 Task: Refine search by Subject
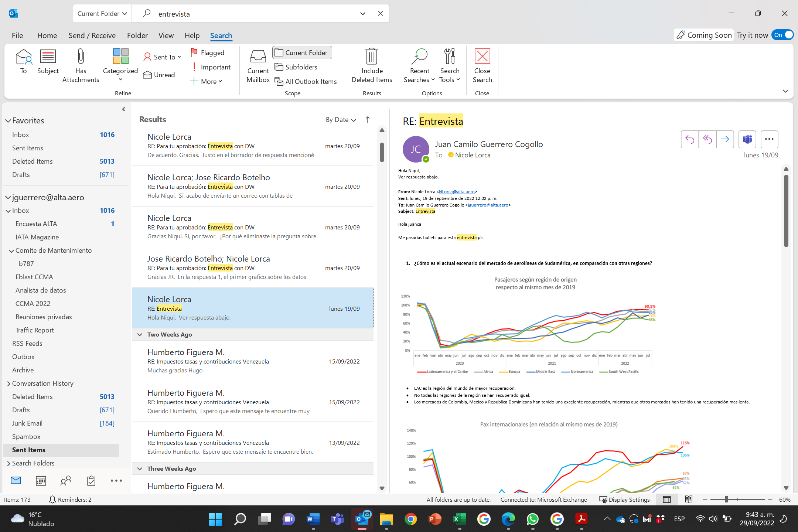(48, 62)
